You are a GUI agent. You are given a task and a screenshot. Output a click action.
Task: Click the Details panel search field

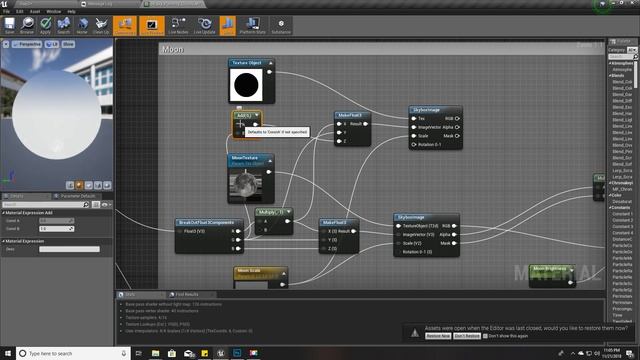(45, 204)
